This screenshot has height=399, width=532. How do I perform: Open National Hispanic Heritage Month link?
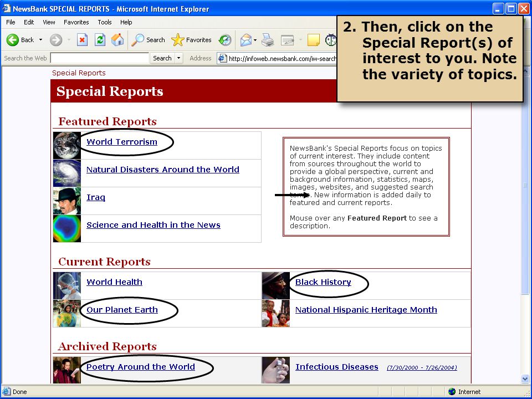[x=366, y=310]
